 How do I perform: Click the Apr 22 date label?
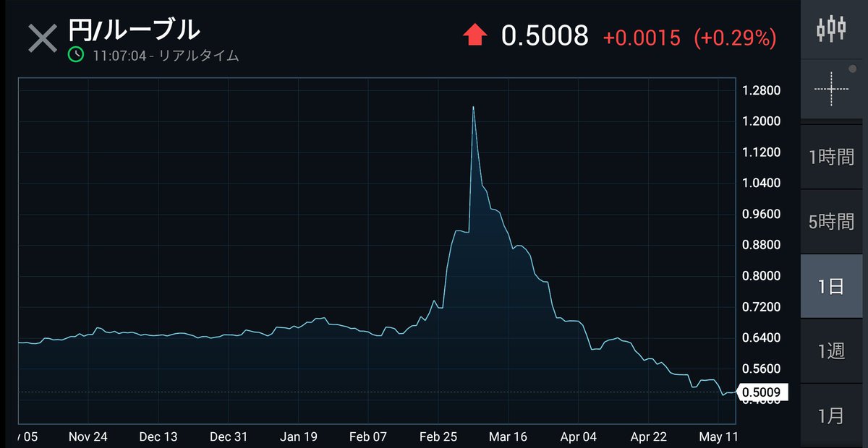tap(649, 436)
